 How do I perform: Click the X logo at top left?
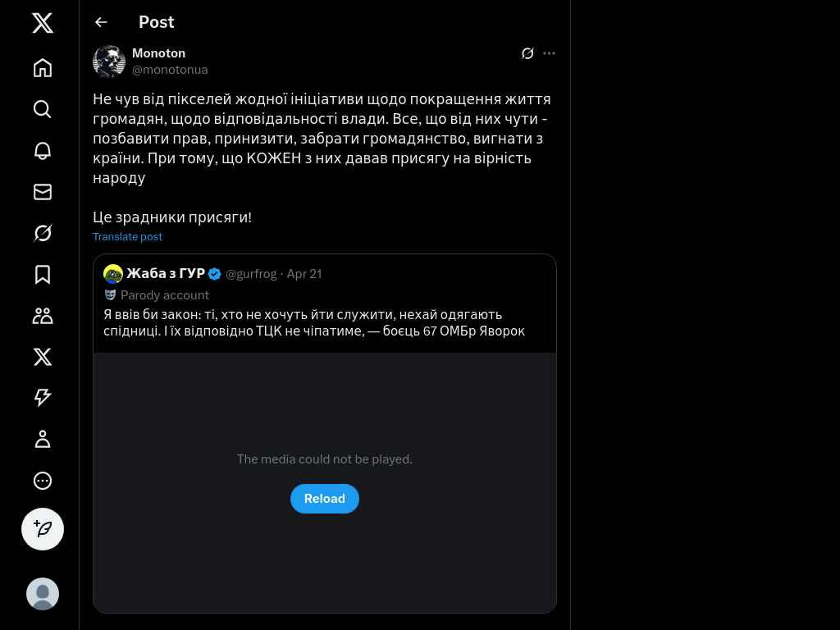coord(43,23)
